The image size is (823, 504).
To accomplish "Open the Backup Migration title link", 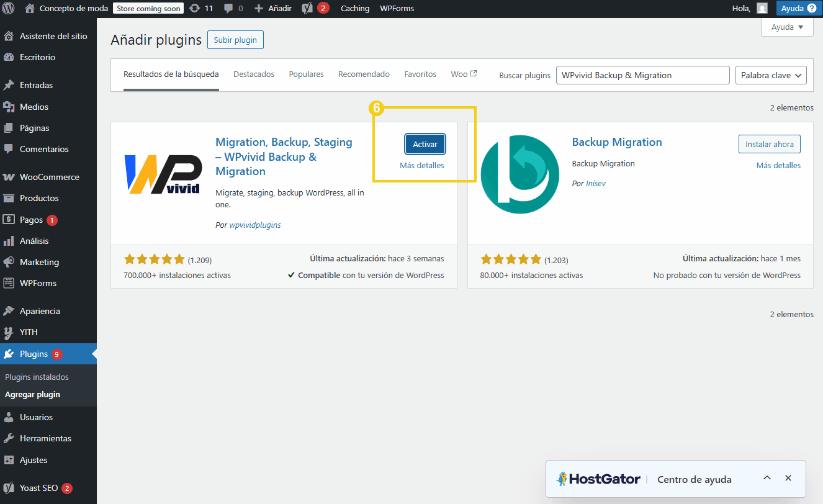I will tap(617, 142).
